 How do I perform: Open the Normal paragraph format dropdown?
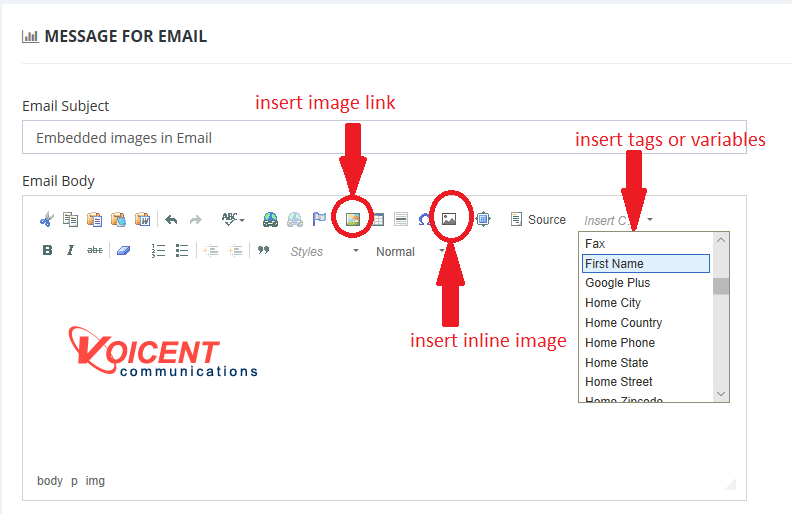click(x=409, y=252)
